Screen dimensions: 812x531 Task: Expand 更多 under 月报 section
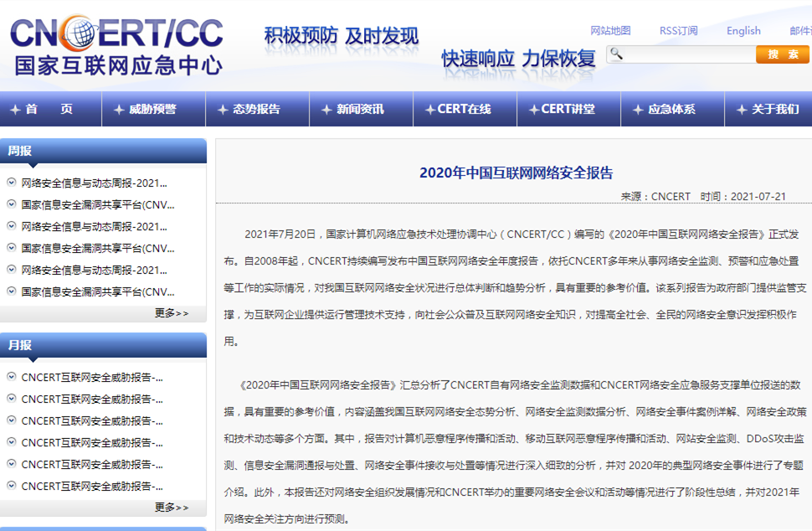click(x=172, y=508)
